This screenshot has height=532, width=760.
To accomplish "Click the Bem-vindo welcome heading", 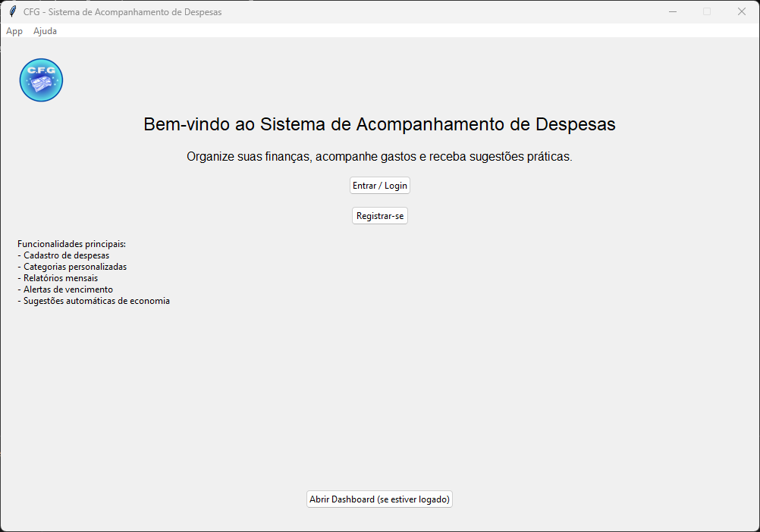I will [379, 124].
